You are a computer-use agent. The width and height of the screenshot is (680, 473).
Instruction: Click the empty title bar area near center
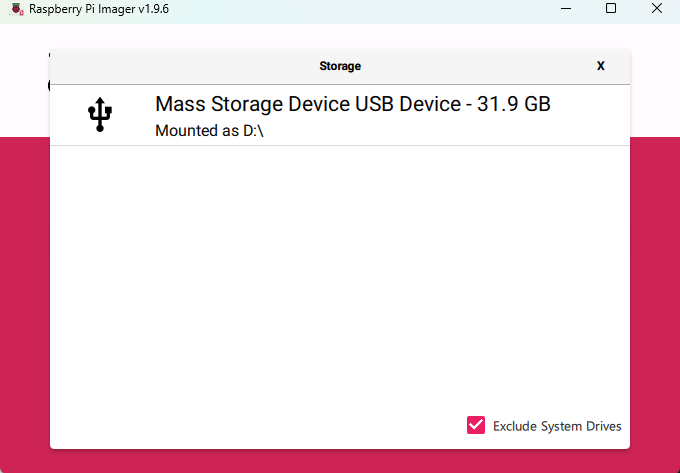(350, 8)
